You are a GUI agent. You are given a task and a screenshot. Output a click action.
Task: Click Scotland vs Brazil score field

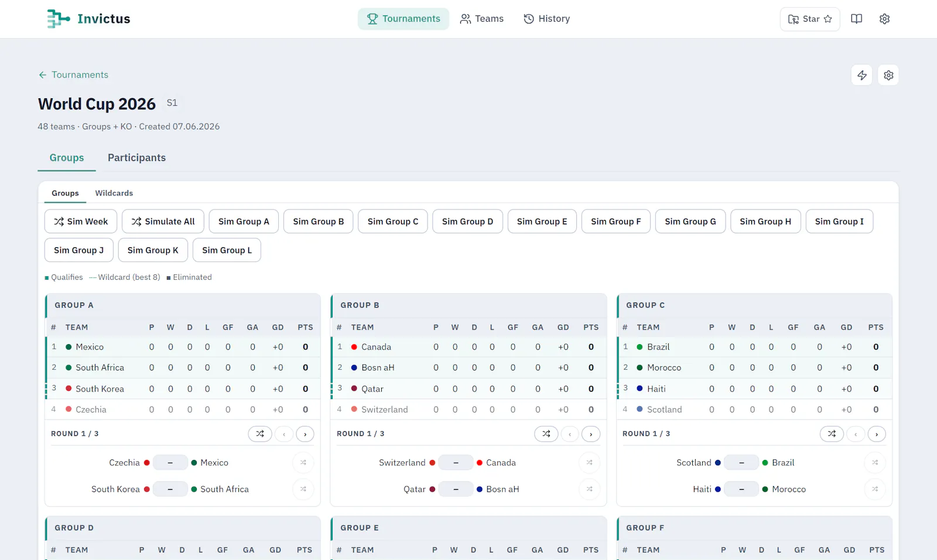742,462
